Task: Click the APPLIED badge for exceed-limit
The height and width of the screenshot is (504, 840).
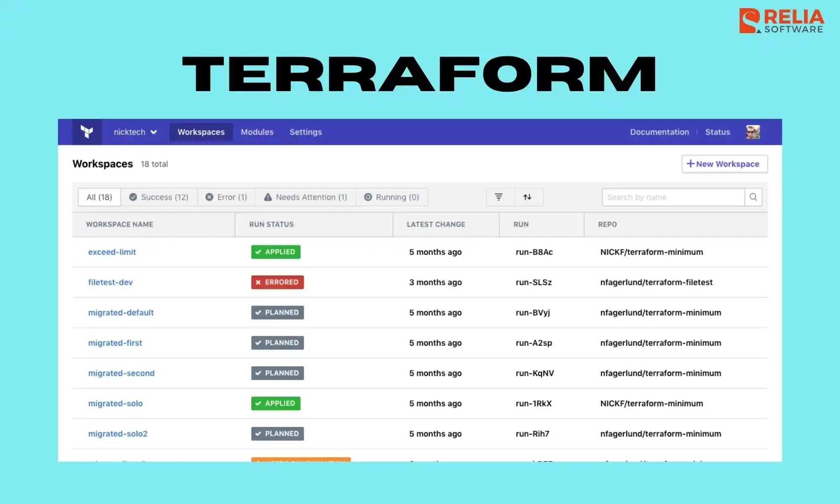Action: (x=276, y=252)
